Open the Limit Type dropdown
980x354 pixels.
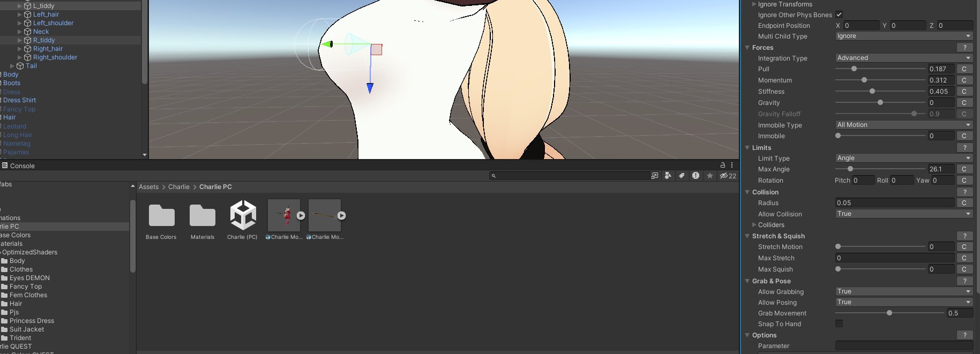(904, 158)
